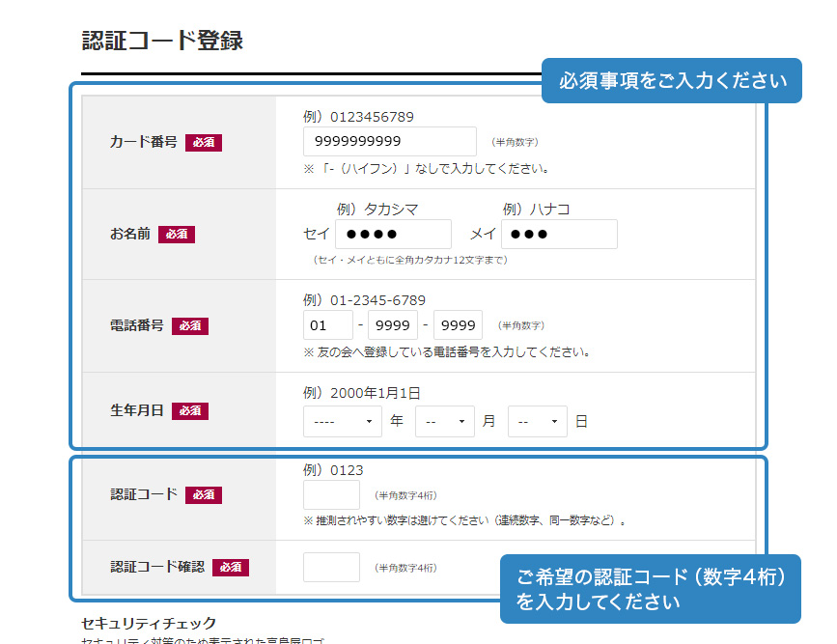837x644 pixels.
Task: Click the 必須 badge next to 生年月日
Action: [x=189, y=411]
